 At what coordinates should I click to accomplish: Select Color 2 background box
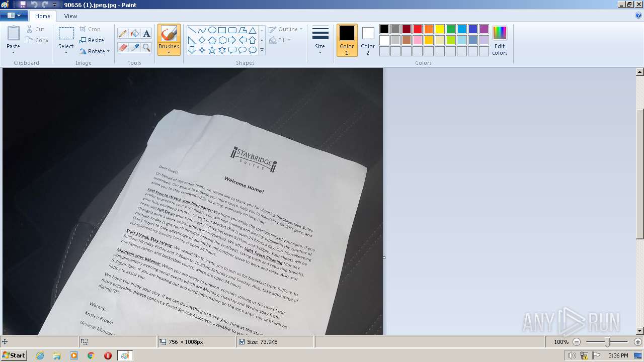coord(368,40)
